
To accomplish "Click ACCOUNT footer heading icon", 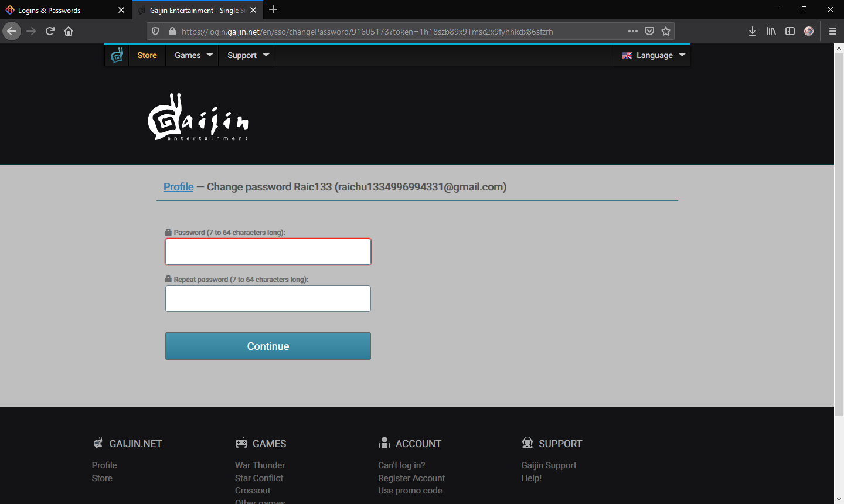I will click(384, 442).
